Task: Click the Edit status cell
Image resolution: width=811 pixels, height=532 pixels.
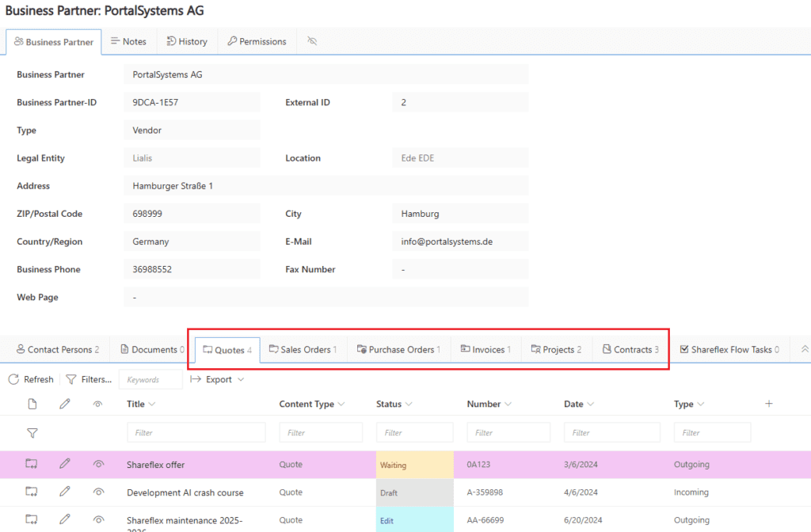Action: click(x=415, y=519)
